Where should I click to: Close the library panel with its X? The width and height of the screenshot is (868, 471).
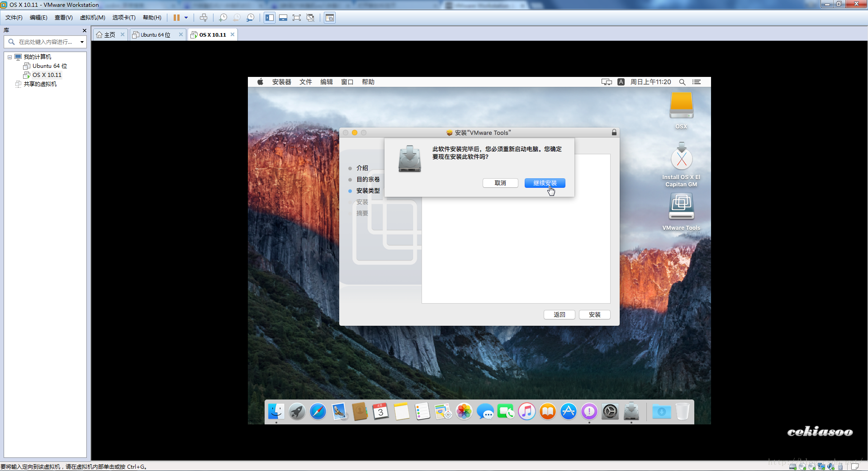click(x=84, y=30)
